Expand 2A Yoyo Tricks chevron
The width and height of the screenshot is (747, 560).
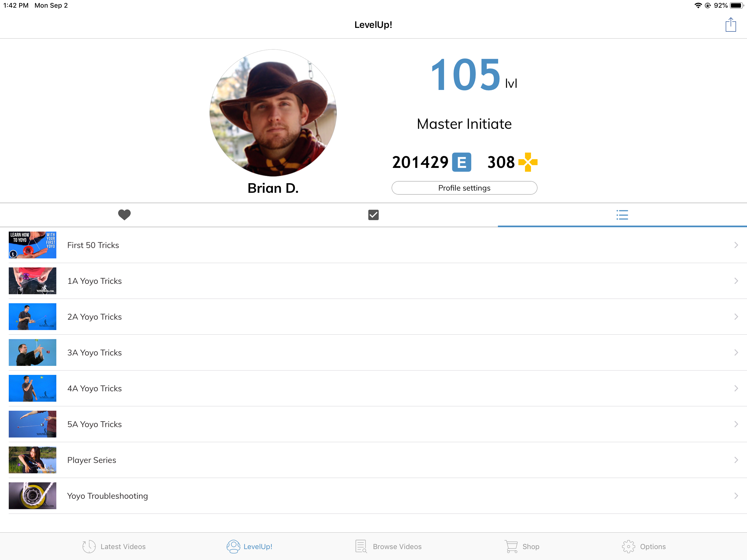pos(736,316)
